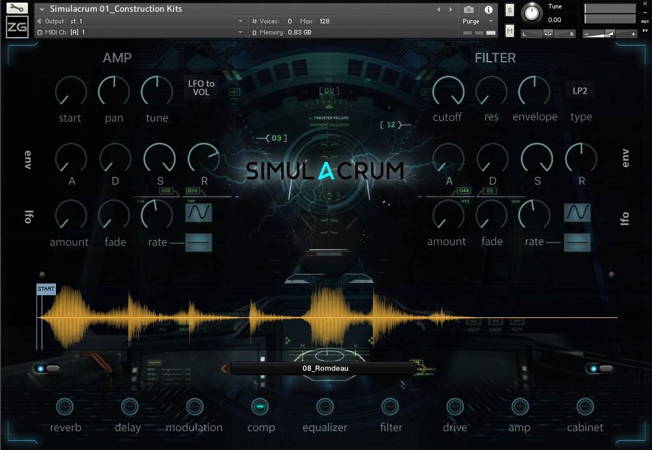
Task: Select the FILTER LFO sine waveform icon
Action: 577,212
